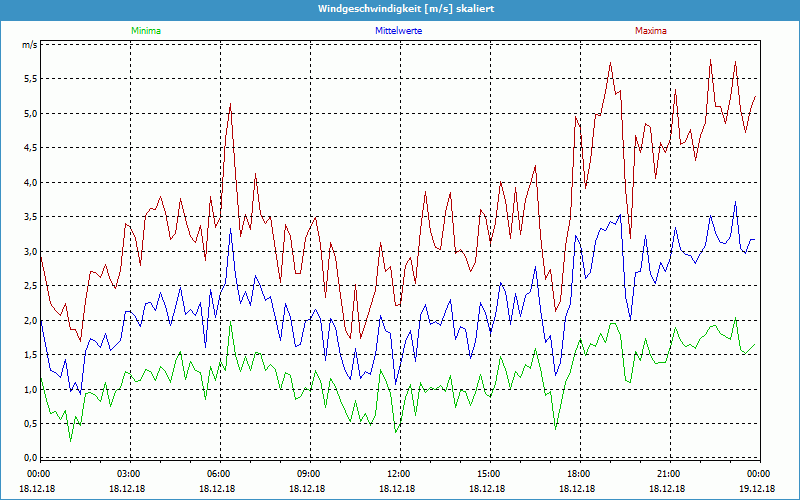Click the 1,5 y-axis value

(x=30, y=355)
